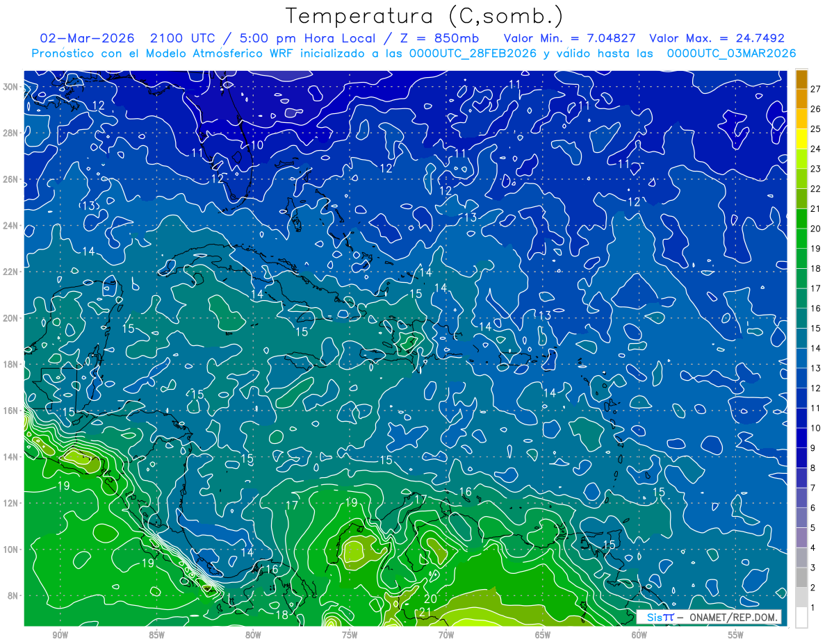Click the '70W' longitude axis label

(446, 635)
